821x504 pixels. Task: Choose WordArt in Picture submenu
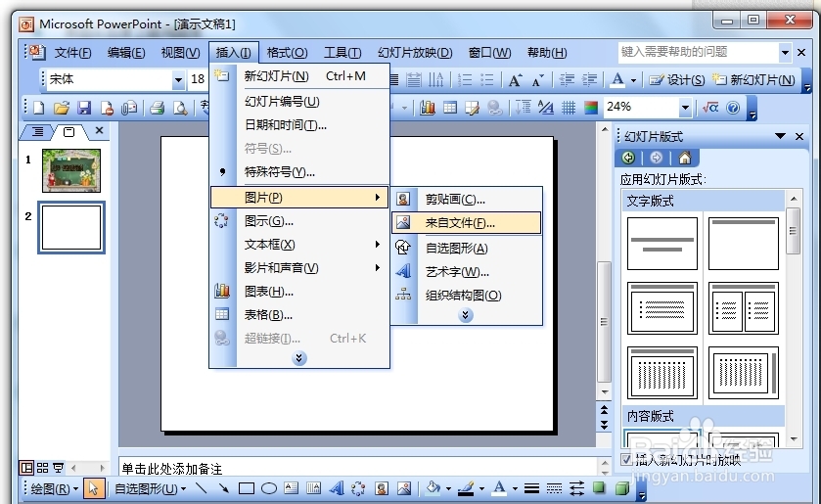pyautogui.click(x=466, y=271)
